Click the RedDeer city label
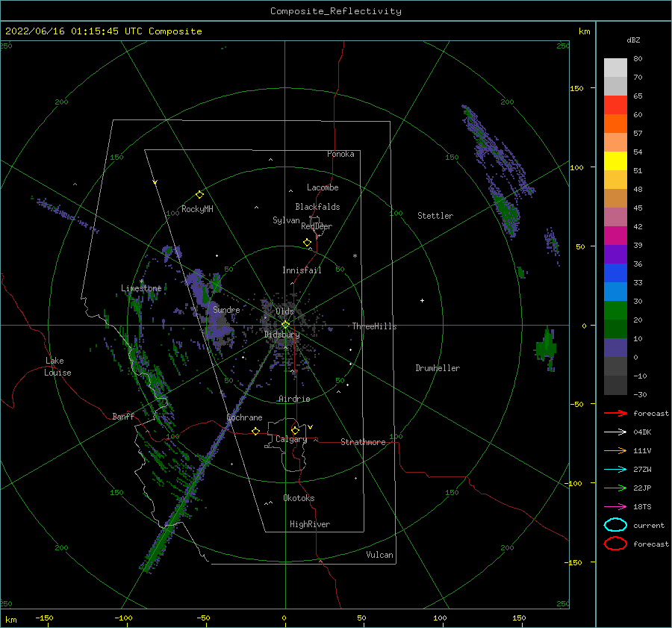 [x=317, y=226]
